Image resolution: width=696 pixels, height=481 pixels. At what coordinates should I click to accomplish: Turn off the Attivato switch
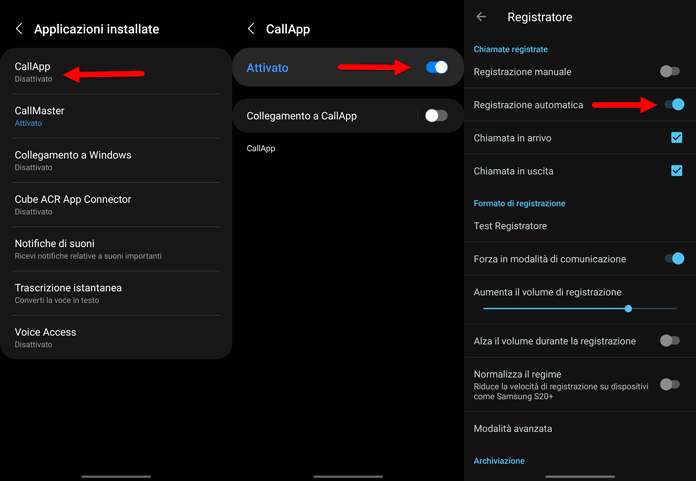click(437, 67)
